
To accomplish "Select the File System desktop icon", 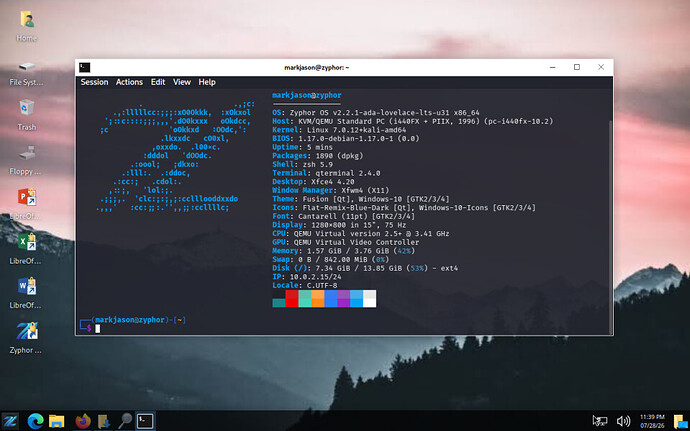I will point(26,73).
